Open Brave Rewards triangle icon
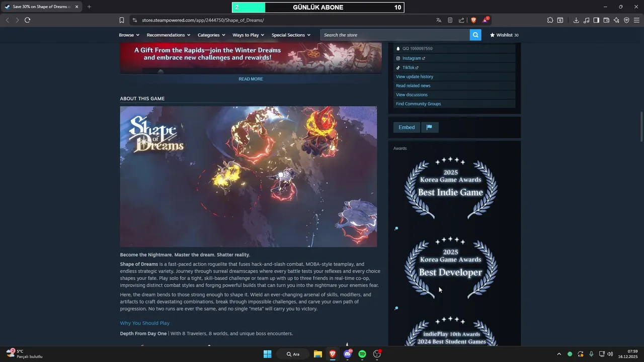 tap(485, 20)
